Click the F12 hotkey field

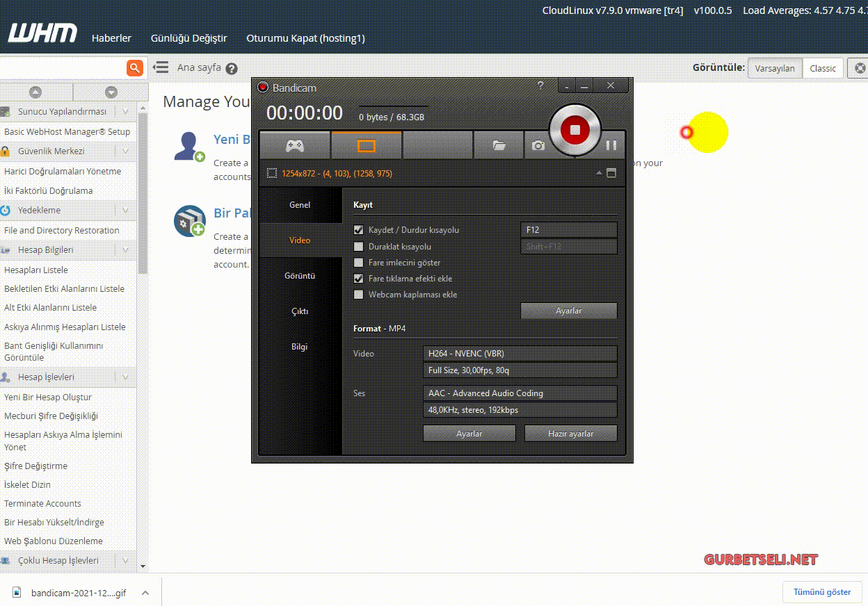pyautogui.click(x=569, y=230)
